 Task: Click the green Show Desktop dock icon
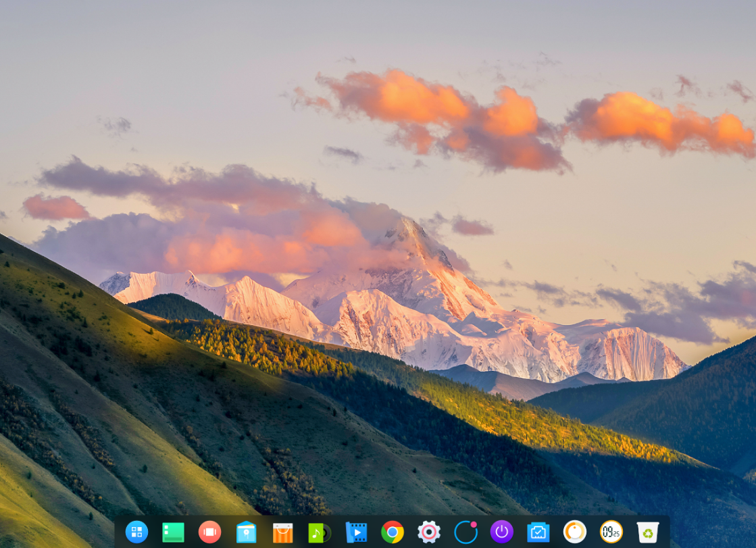173,532
